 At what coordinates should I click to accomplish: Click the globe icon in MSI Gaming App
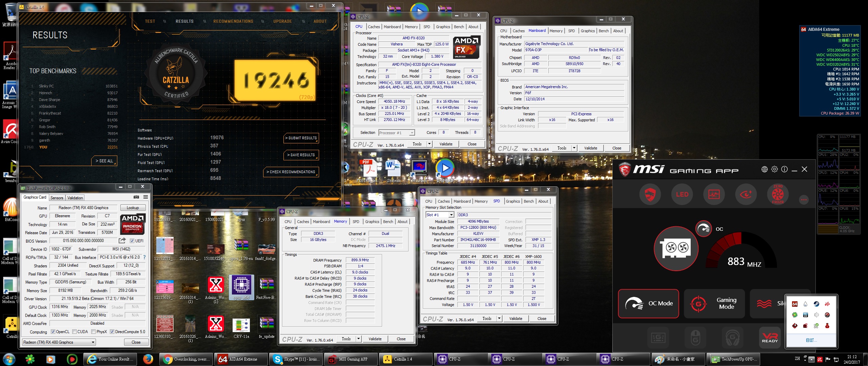764,169
